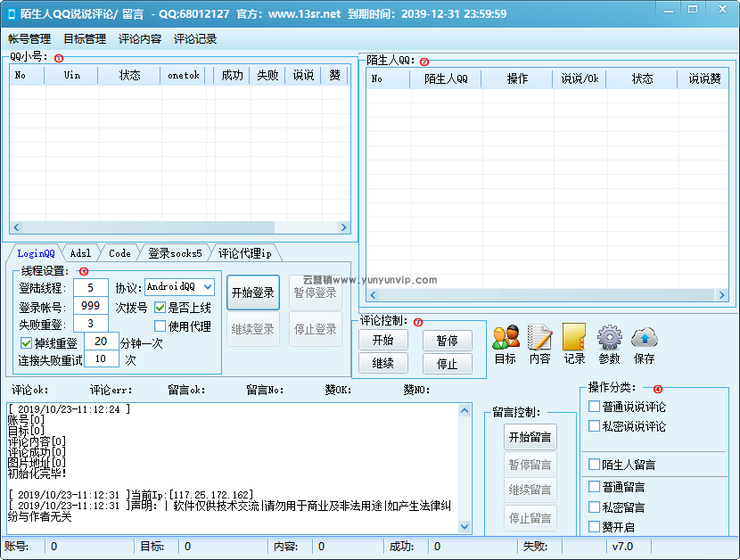Click the 登陆线程 input field

click(91, 287)
